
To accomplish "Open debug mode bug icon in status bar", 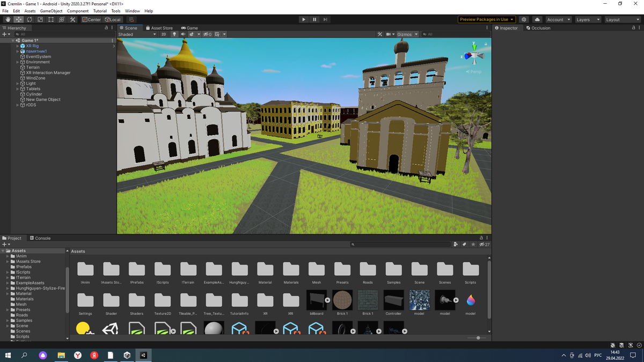I will [x=613, y=345].
